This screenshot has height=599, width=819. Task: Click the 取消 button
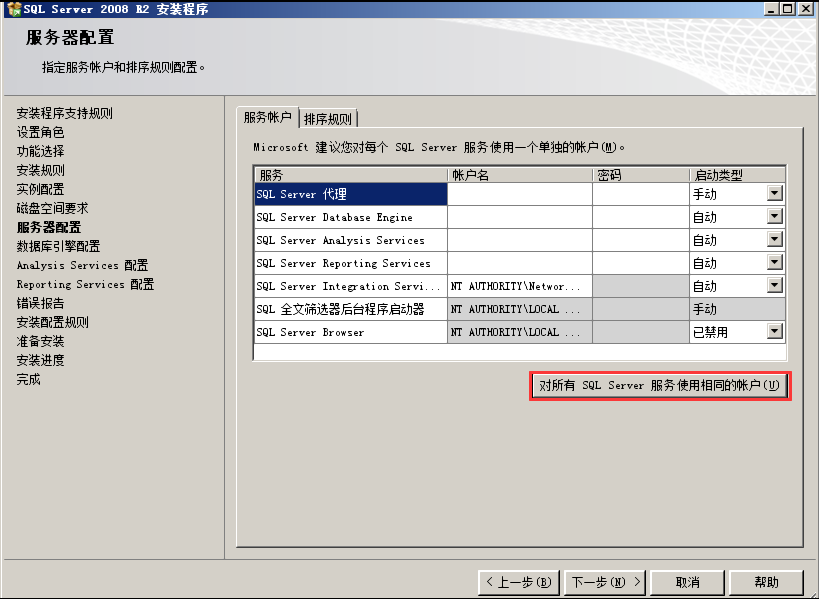coord(687,582)
